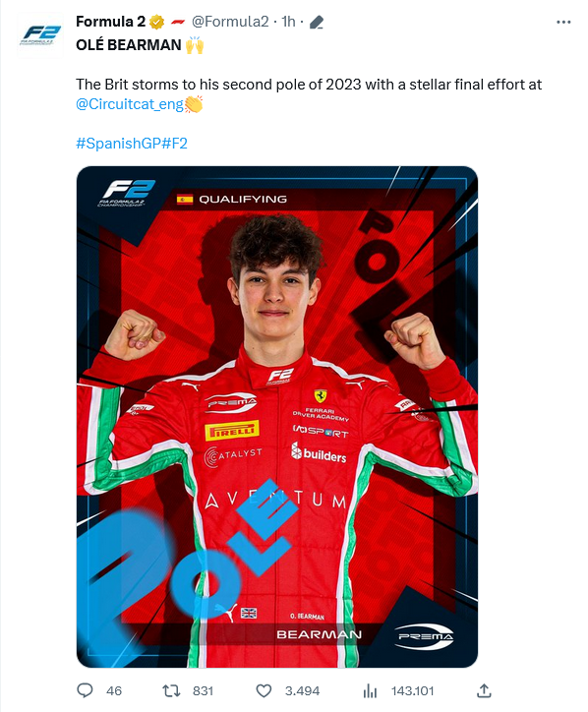This screenshot has height=712, width=588.
Task: Open the 1h timestamp link
Action: (x=288, y=22)
